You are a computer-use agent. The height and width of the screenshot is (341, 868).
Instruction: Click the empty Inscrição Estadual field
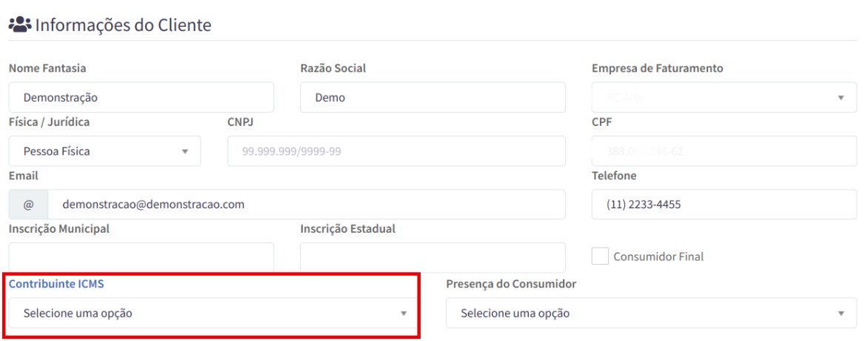pos(433,257)
